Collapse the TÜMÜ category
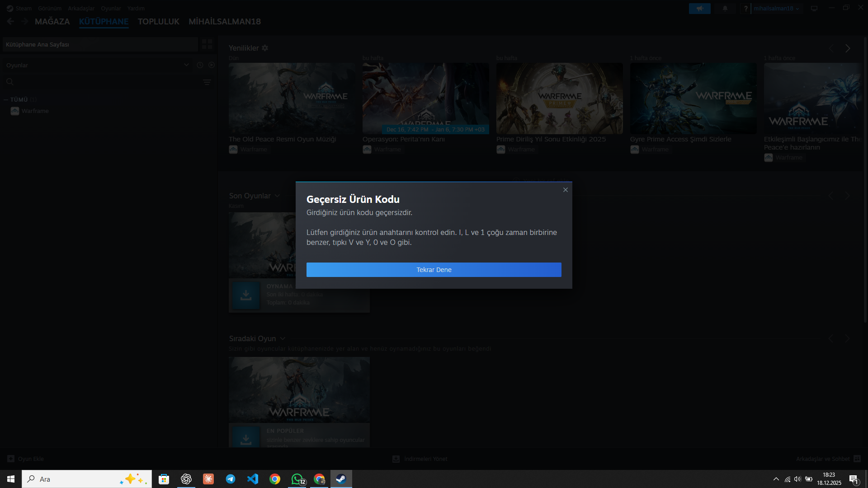The image size is (868, 488). click(x=6, y=99)
